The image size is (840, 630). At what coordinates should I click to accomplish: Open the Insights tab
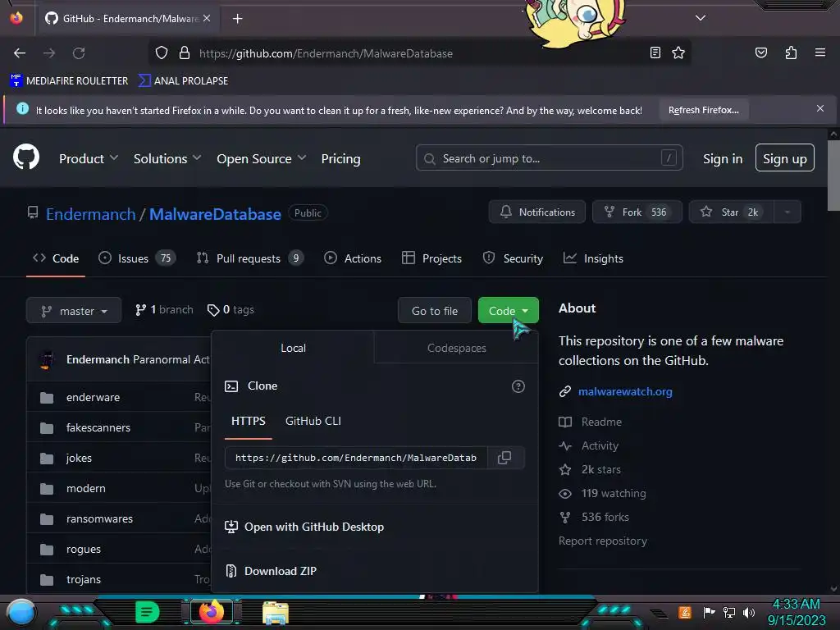point(594,258)
